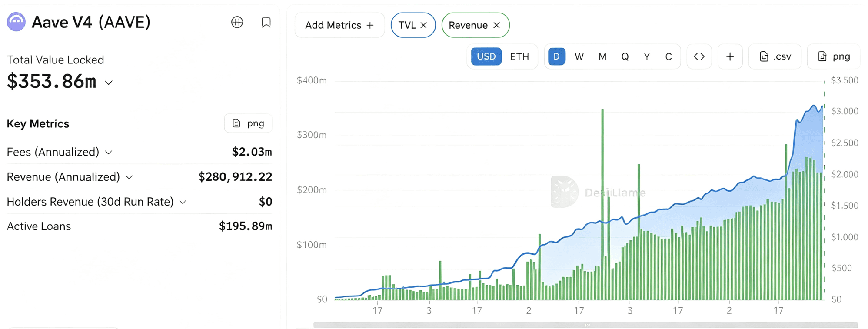Remove the TVL metric with its X

(x=424, y=25)
